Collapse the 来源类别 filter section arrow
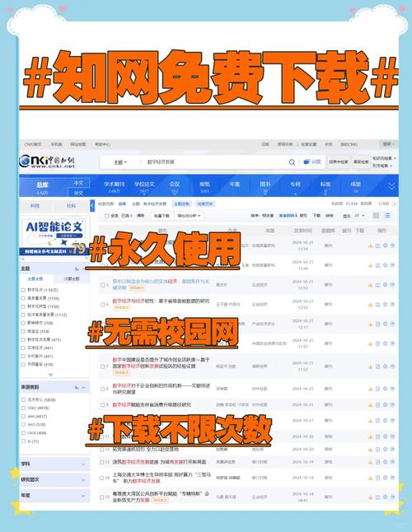The image size is (412, 532). click(x=84, y=387)
